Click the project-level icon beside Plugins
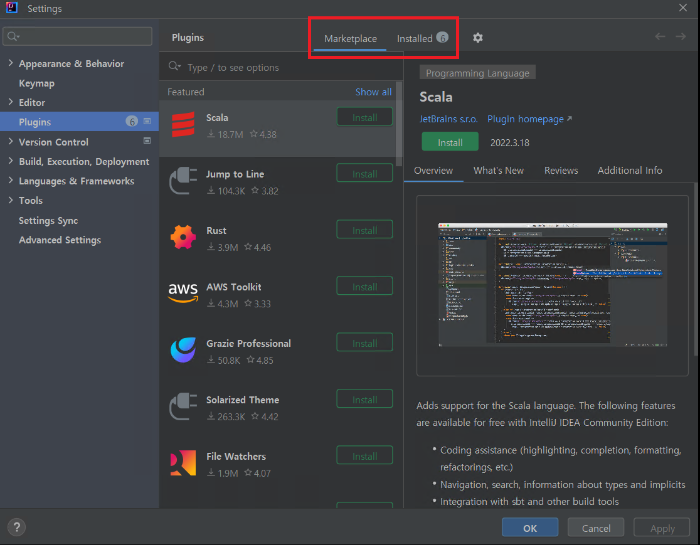 coord(147,121)
